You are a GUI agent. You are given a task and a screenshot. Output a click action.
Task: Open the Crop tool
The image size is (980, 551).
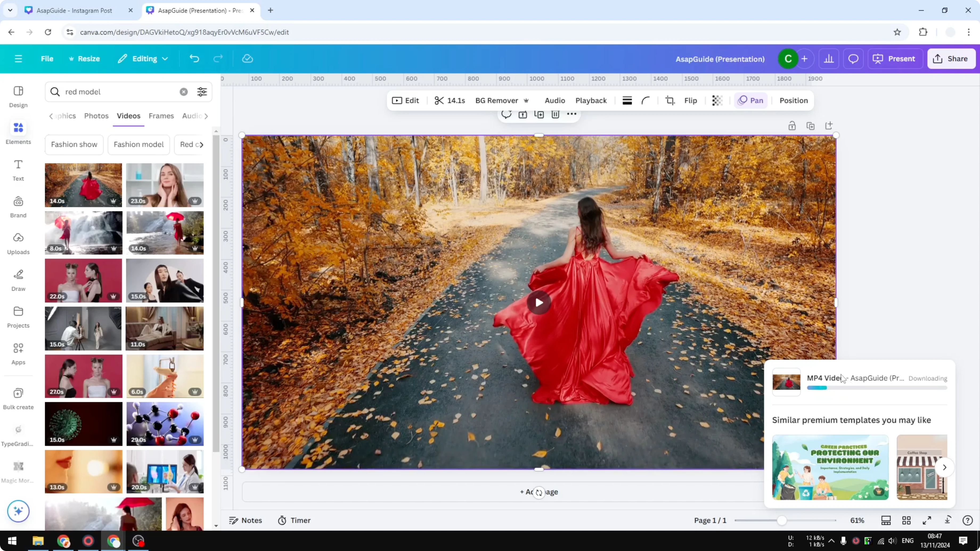coord(670,100)
